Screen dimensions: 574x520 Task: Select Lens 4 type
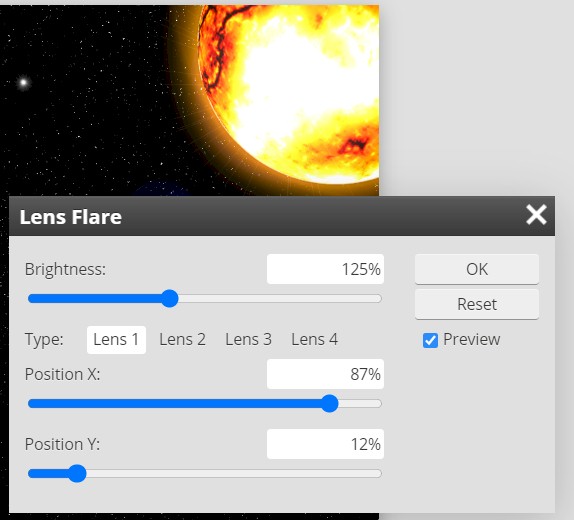(314, 339)
